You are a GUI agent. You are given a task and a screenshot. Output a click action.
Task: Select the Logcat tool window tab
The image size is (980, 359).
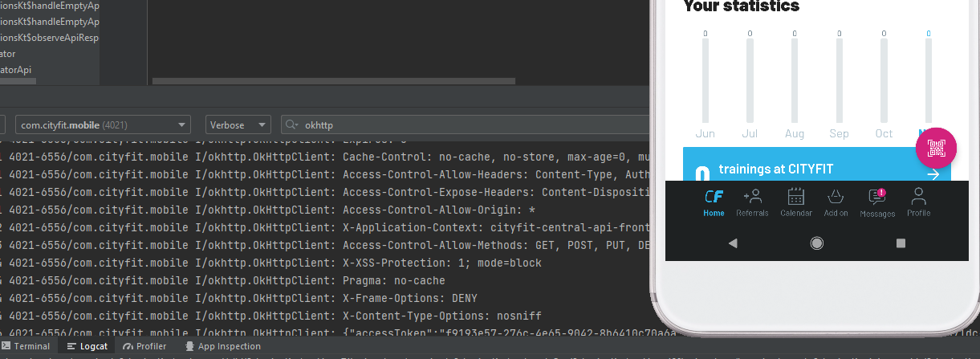click(x=87, y=346)
